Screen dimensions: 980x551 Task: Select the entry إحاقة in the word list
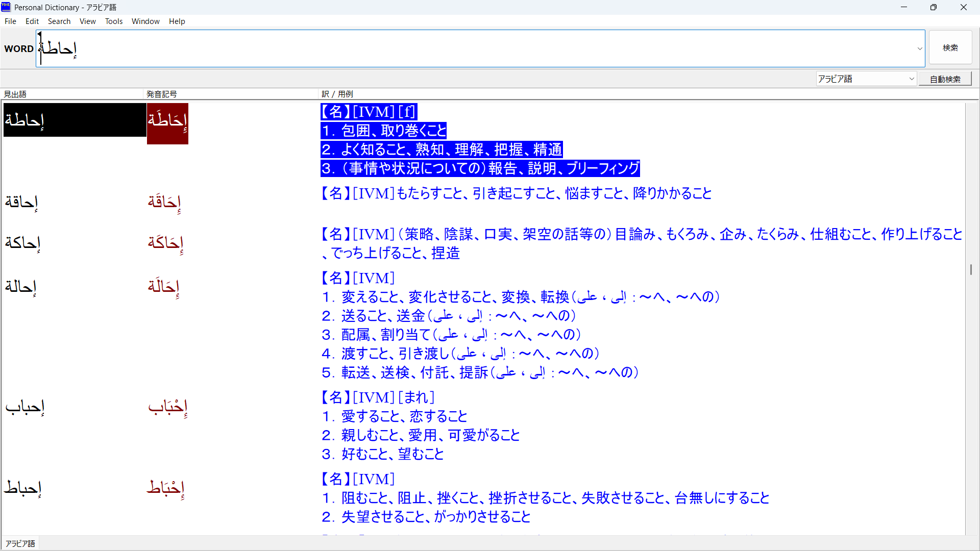(x=22, y=202)
